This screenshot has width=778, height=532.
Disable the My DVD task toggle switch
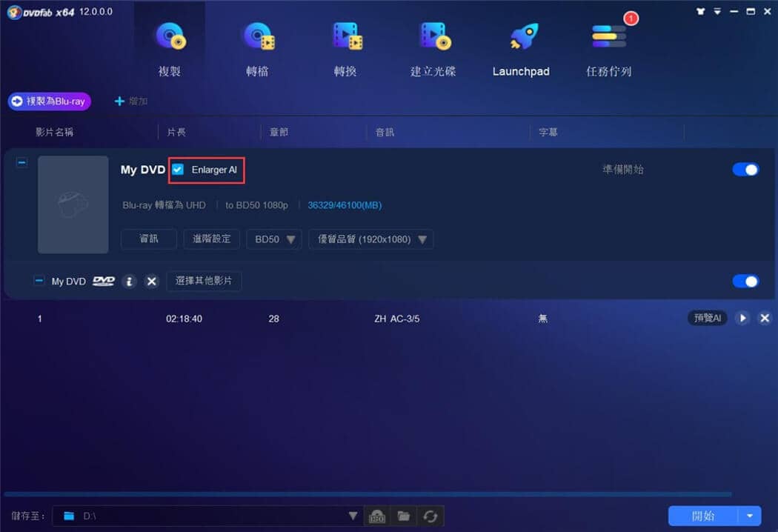[745, 170]
